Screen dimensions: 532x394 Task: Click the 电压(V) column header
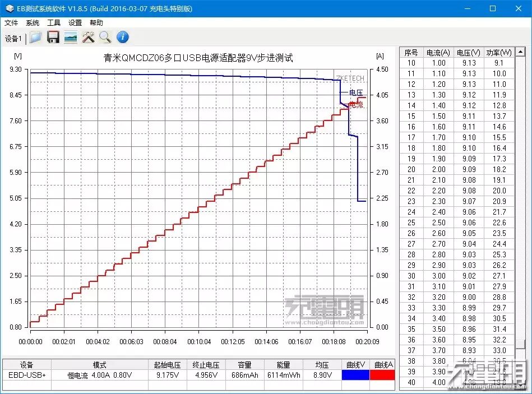(469, 53)
